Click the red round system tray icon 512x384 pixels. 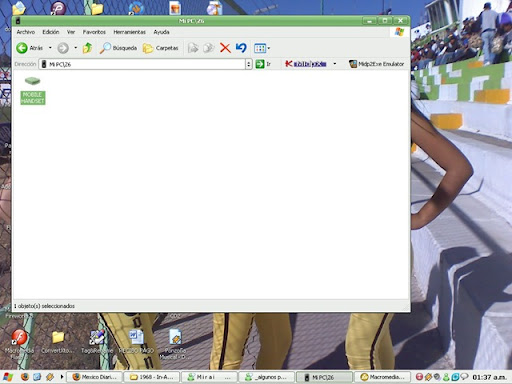419,377
